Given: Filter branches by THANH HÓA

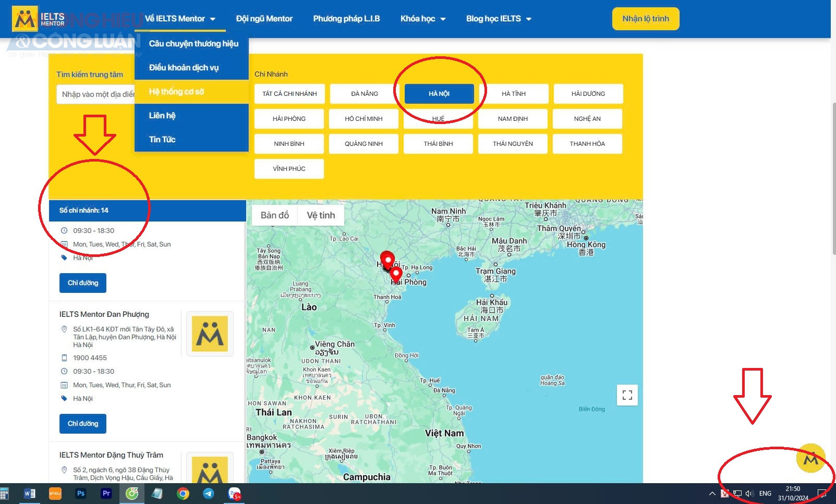Looking at the screenshot, I should pos(587,144).
